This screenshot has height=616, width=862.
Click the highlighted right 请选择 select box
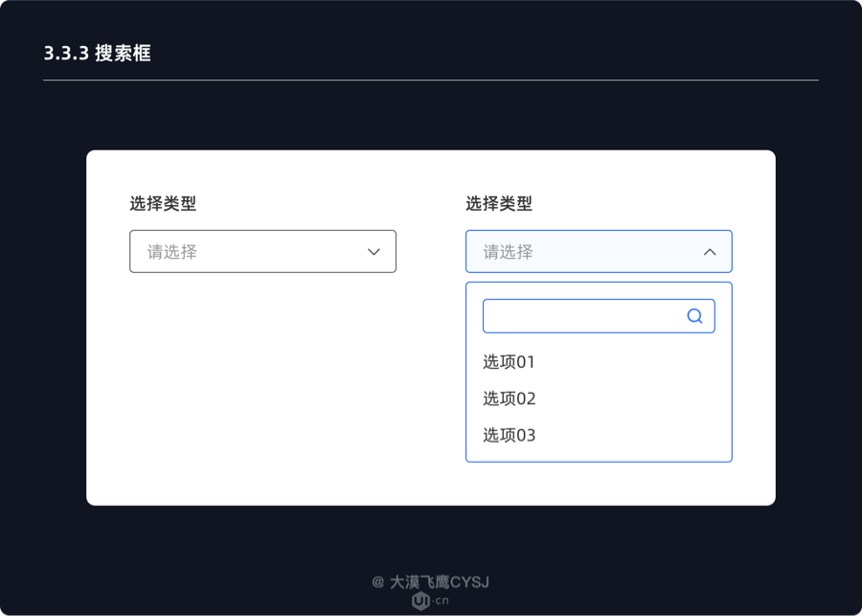(x=599, y=251)
